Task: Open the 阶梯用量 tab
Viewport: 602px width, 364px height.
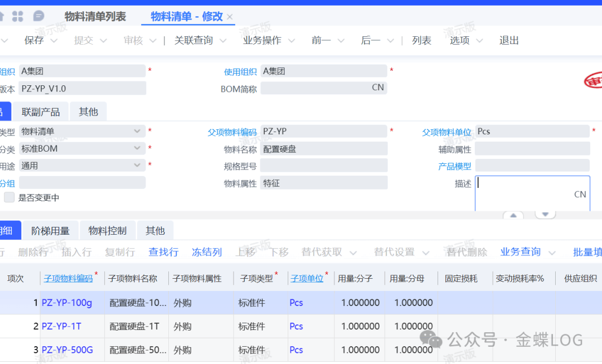Action: click(50, 231)
